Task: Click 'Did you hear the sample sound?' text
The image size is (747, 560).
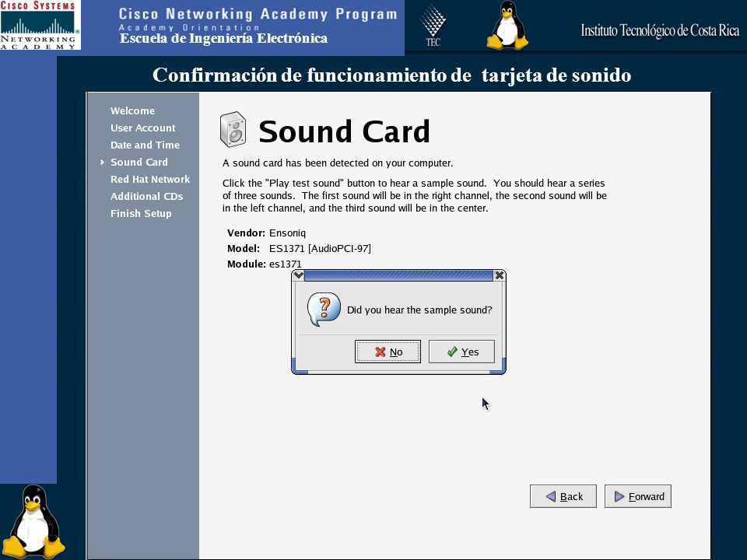Action: point(419,310)
